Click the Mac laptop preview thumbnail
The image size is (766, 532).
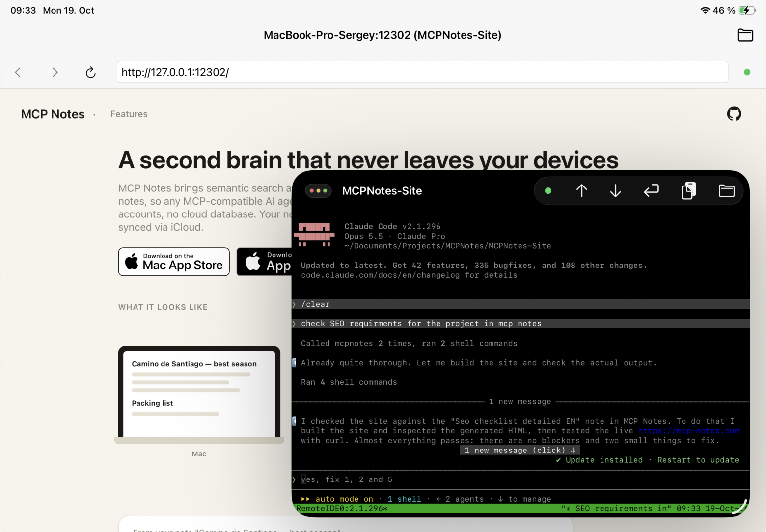point(199,395)
